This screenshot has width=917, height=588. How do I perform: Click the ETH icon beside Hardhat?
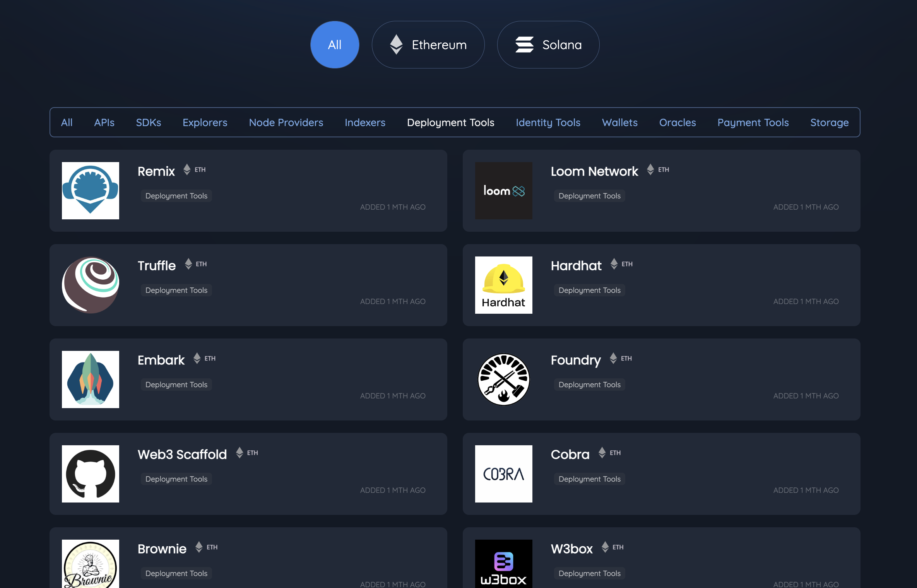(x=614, y=264)
